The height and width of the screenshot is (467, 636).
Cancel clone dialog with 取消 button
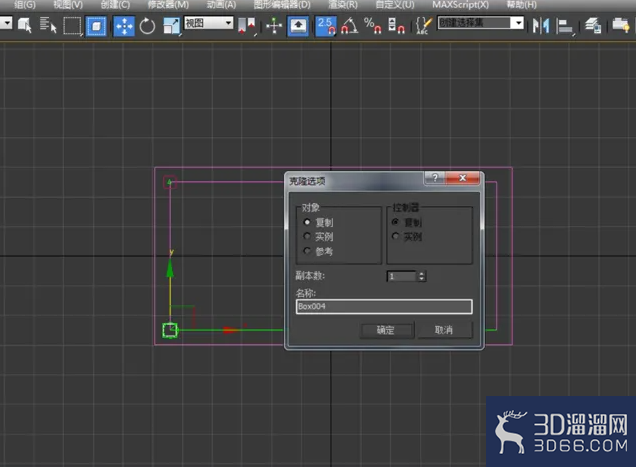(444, 330)
